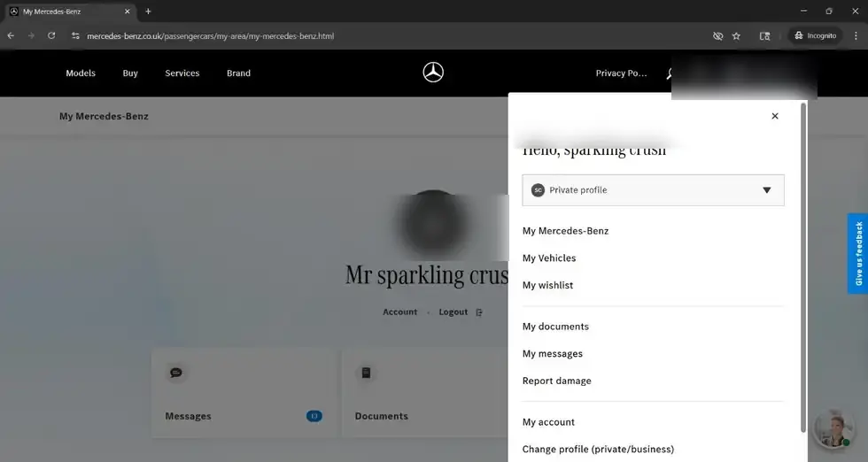The width and height of the screenshot is (868, 462).
Task: Close the My Mercedes-Benz tab
Action: click(128, 12)
